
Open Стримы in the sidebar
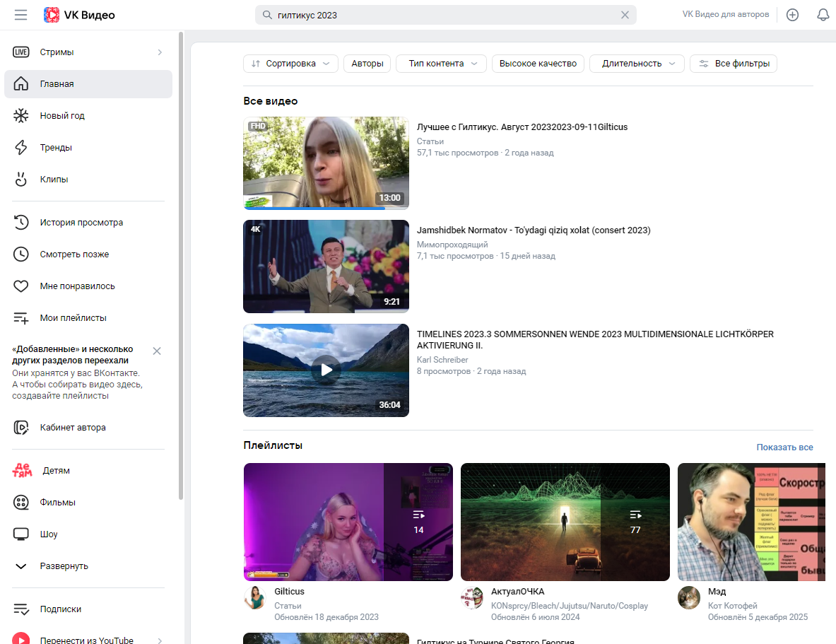(x=88, y=52)
